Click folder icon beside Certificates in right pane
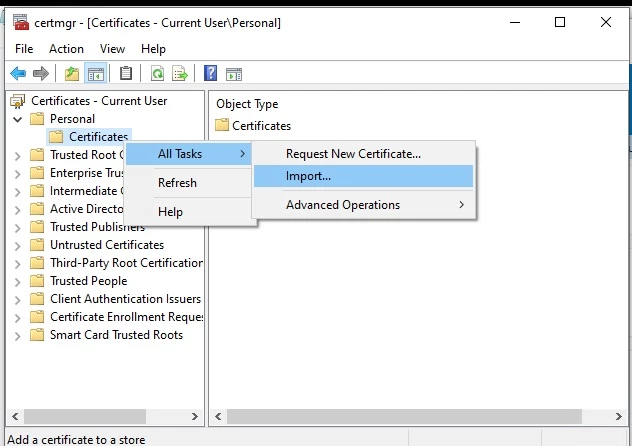The width and height of the screenshot is (632, 446). tap(222, 125)
